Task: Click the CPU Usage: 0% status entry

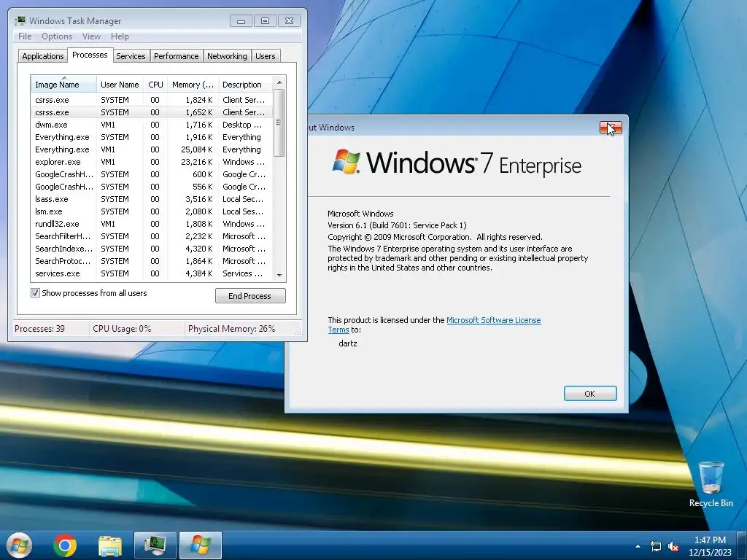Action: [x=122, y=329]
